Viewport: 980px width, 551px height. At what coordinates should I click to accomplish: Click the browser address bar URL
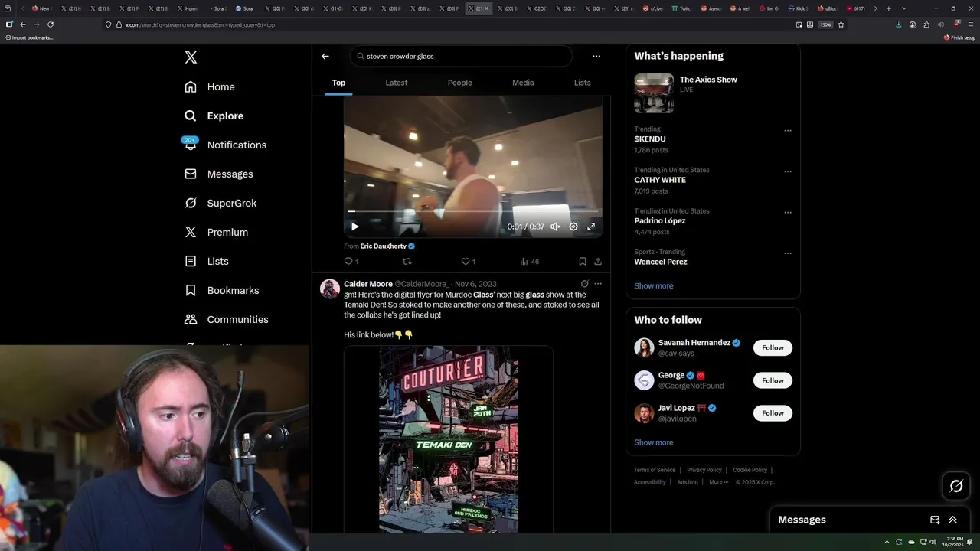[x=200, y=24]
